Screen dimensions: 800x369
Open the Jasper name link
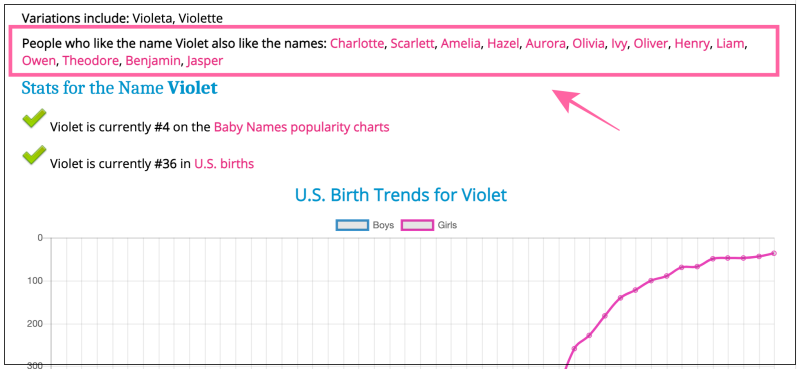coord(205,61)
